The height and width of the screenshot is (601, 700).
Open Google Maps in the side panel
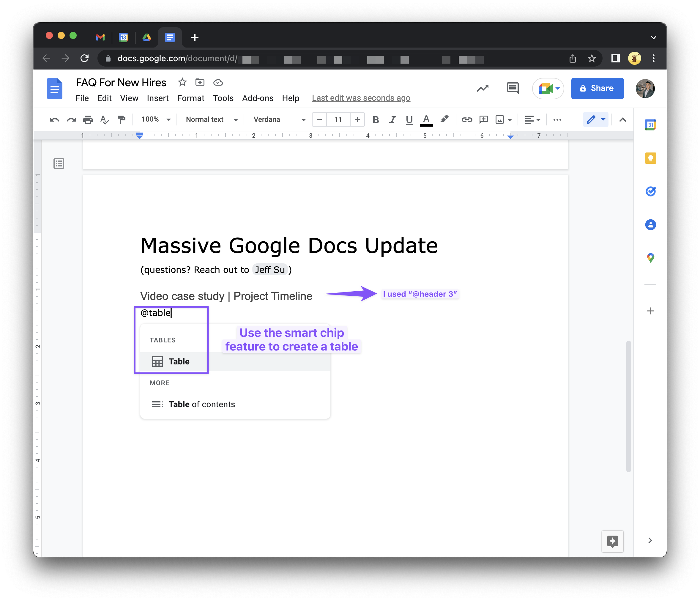point(650,258)
